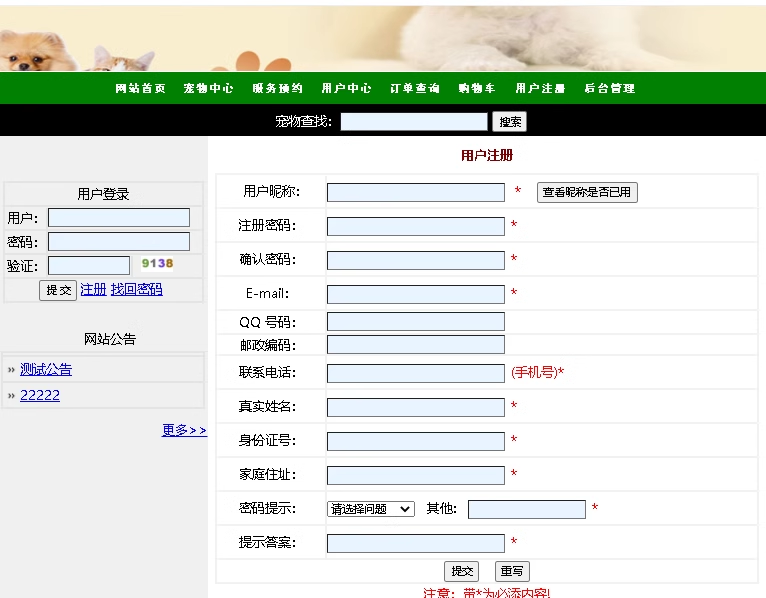Click the 重写 reset button
Screen dimensions: 766x598
(512, 571)
